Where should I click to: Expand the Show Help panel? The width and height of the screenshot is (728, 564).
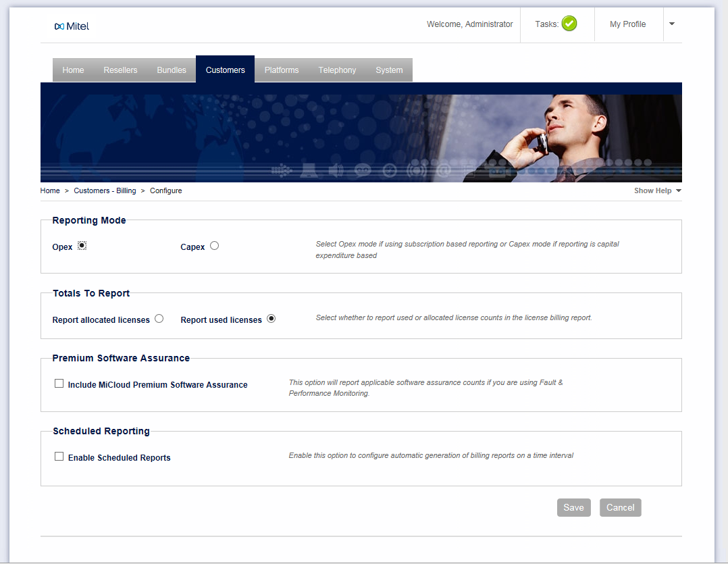(x=657, y=191)
